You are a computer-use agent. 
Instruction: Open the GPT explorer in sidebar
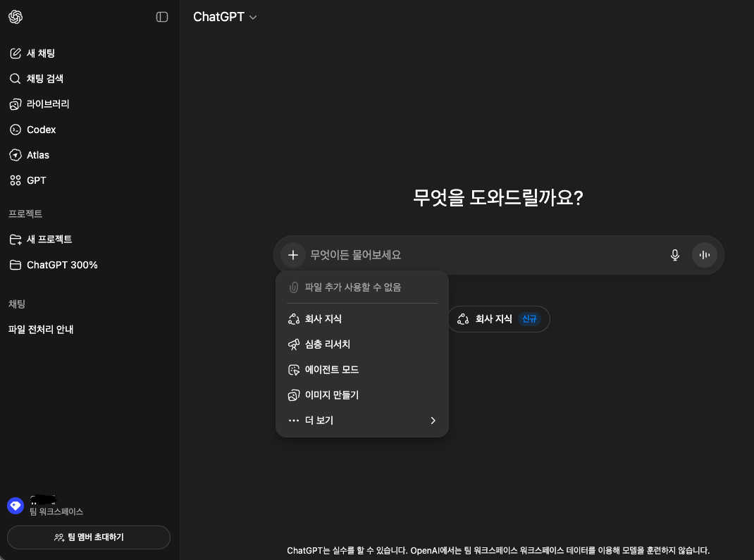[x=28, y=181]
